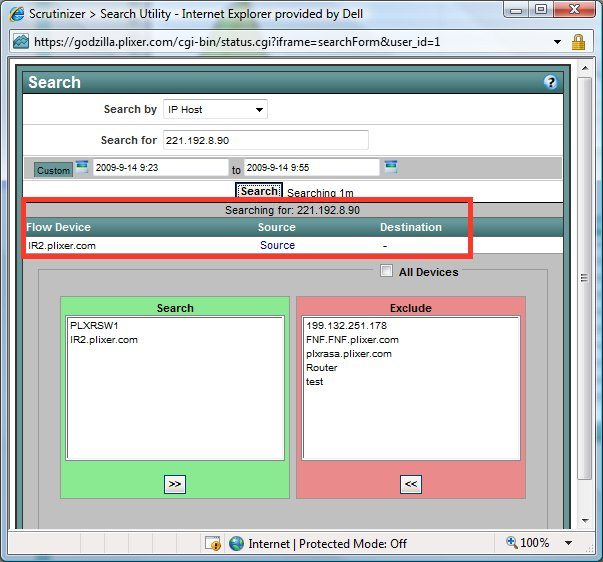The height and width of the screenshot is (562, 603).
Task: Click the security lock icon in address bar
Action: click(x=578, y=42)
